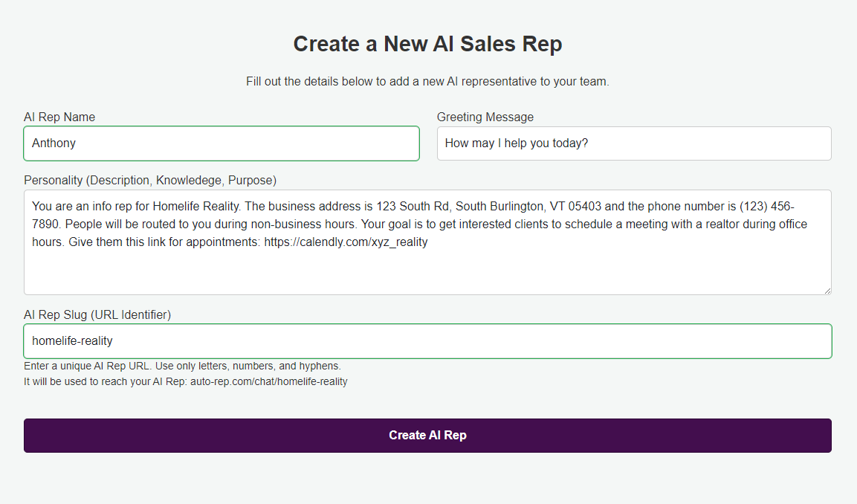This screenshot has width=857, height=504.
Task: Click the AI Rep Slug (URL Identifier) label
Action: (97, 314)
